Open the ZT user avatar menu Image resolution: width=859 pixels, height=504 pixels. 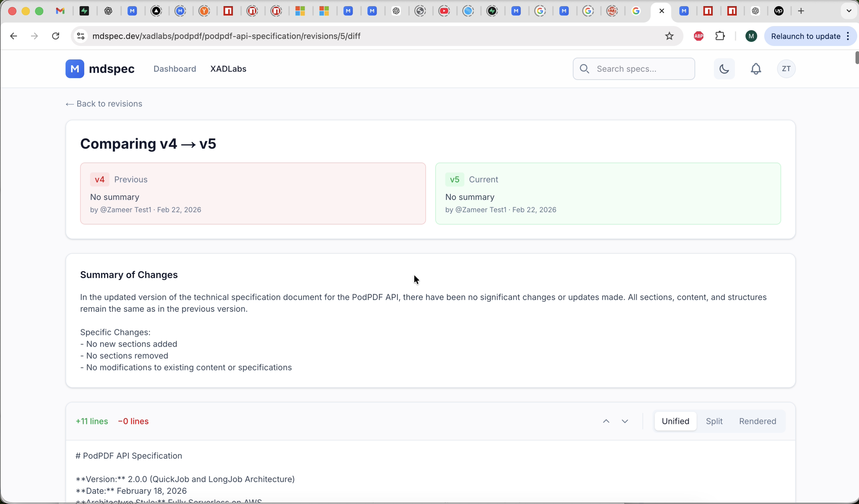(786, 68)
